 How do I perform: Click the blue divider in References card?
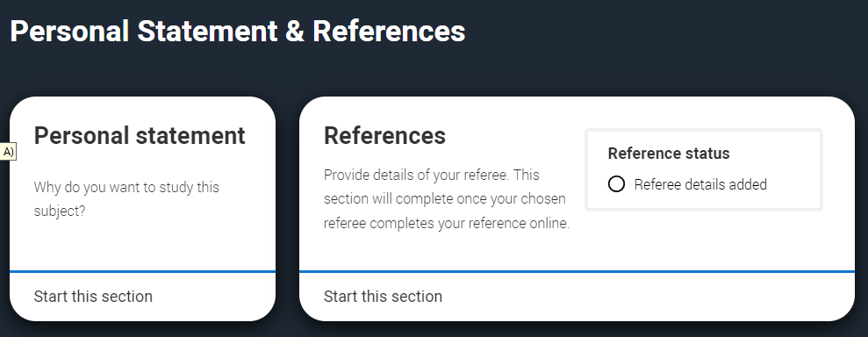point(577,272)
